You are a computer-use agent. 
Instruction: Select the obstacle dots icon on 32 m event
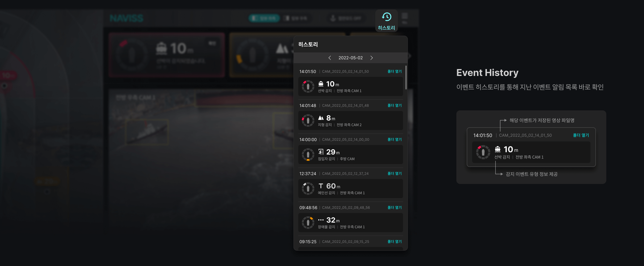321,220
